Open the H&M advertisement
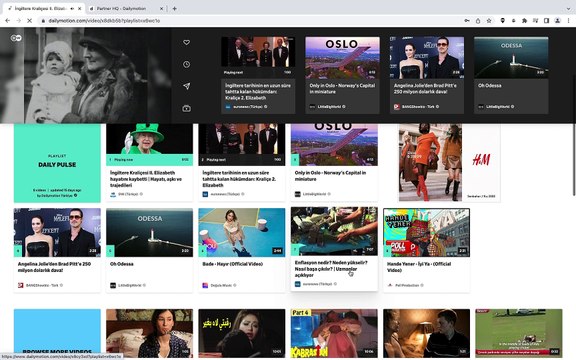Image resolution: width=576 pixels, height=360 pixels. pyautogui.click(x=450, y=163)
